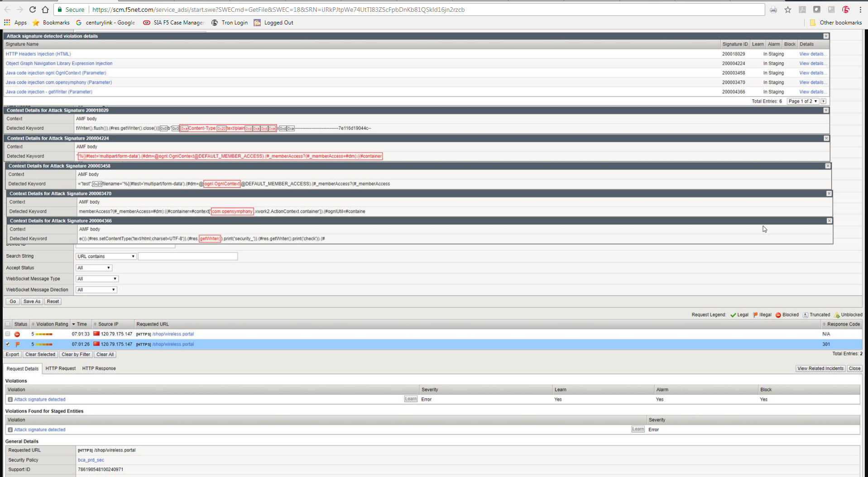Viewport: 868px width, 477px height.
Task: Click the shield extension icon in toolbar
Action: click(x=817, y=10)
